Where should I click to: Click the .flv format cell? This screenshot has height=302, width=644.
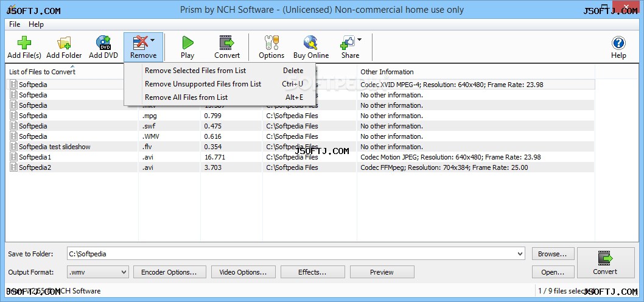147,147
